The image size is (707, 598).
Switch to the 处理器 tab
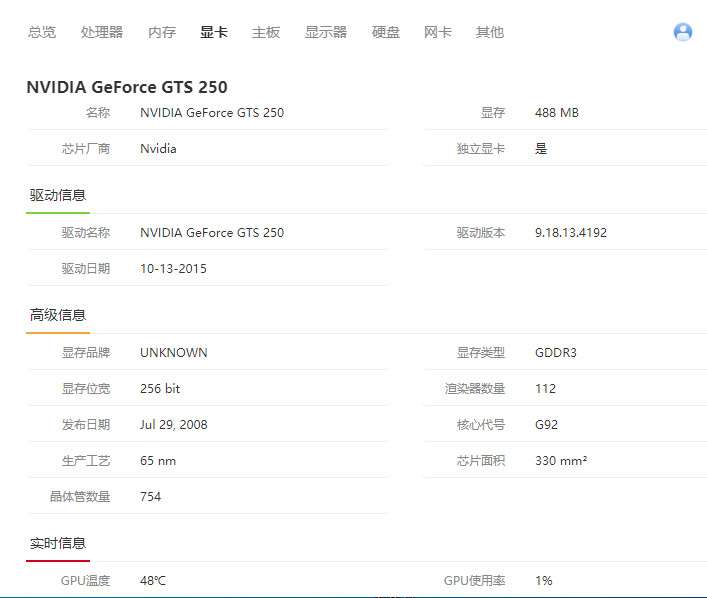point(102,32)
